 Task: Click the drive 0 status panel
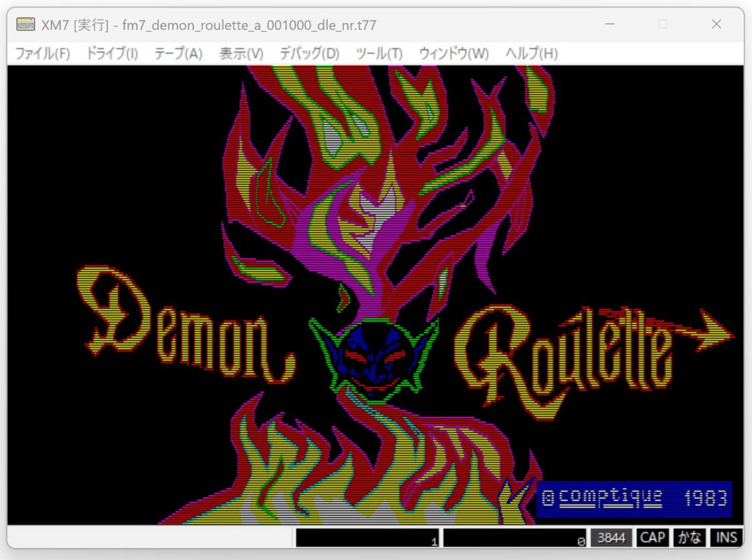515,538
